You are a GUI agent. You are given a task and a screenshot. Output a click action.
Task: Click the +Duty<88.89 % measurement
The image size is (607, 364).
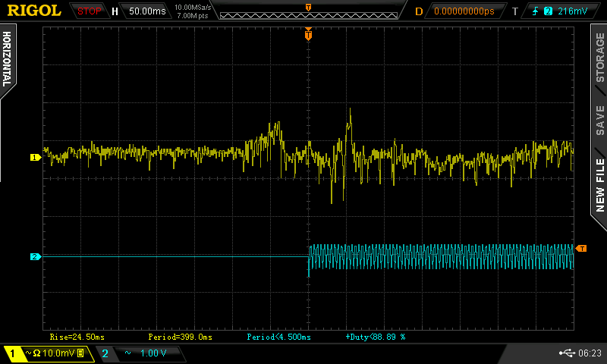pos(376,337)
